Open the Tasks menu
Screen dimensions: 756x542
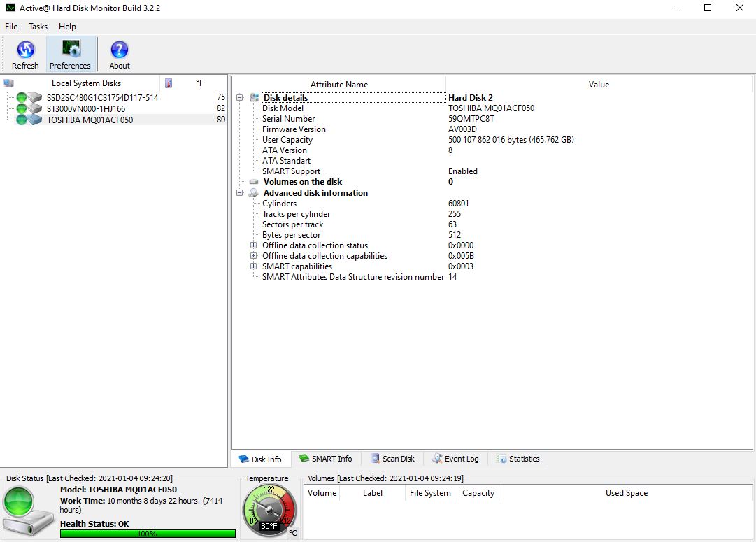tap(38, 27)
